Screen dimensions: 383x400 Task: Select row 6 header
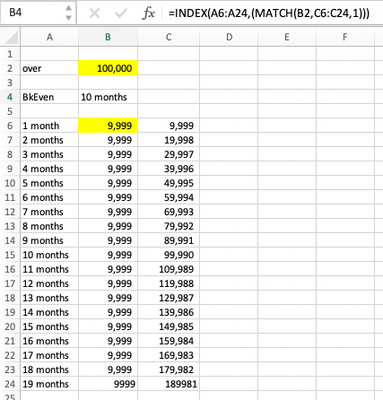coord(10,126)
